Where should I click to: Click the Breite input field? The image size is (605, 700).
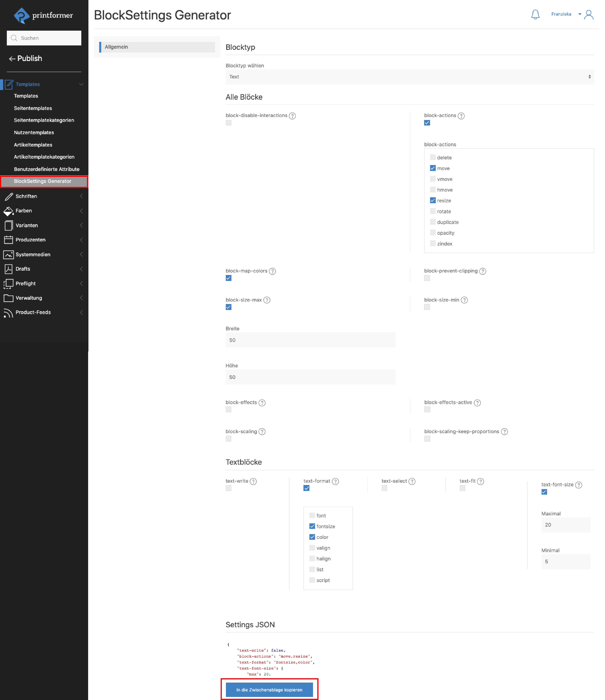click(310, 340)
